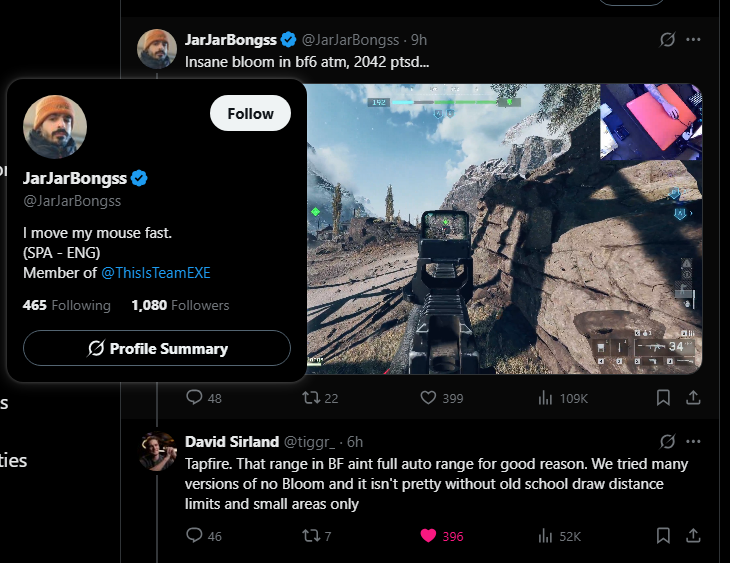730x563 pixels.
Task: Reply to JarJarBongss's bloom post
Action: (x=195, y=398)
